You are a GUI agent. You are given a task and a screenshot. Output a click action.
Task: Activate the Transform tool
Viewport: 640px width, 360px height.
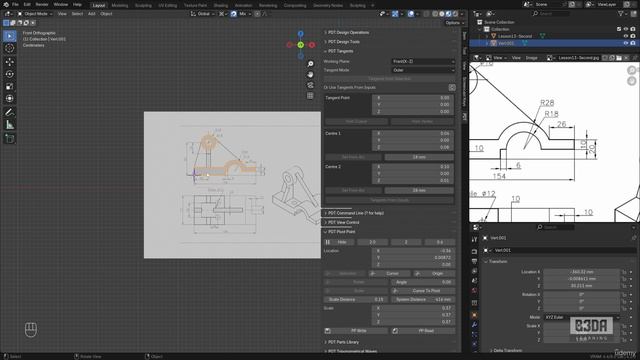pos(10,98)
